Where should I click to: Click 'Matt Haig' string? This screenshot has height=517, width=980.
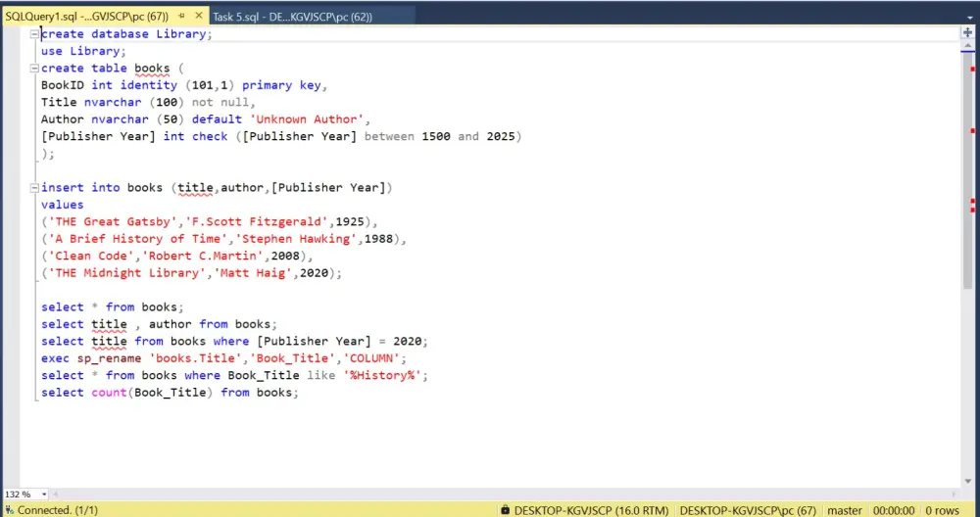tap(253, 273)
